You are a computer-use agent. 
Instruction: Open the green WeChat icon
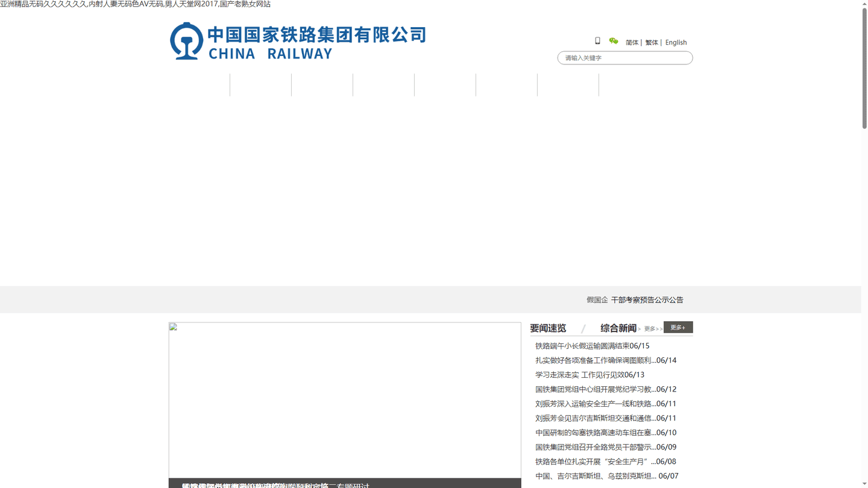tap(614, 41)
